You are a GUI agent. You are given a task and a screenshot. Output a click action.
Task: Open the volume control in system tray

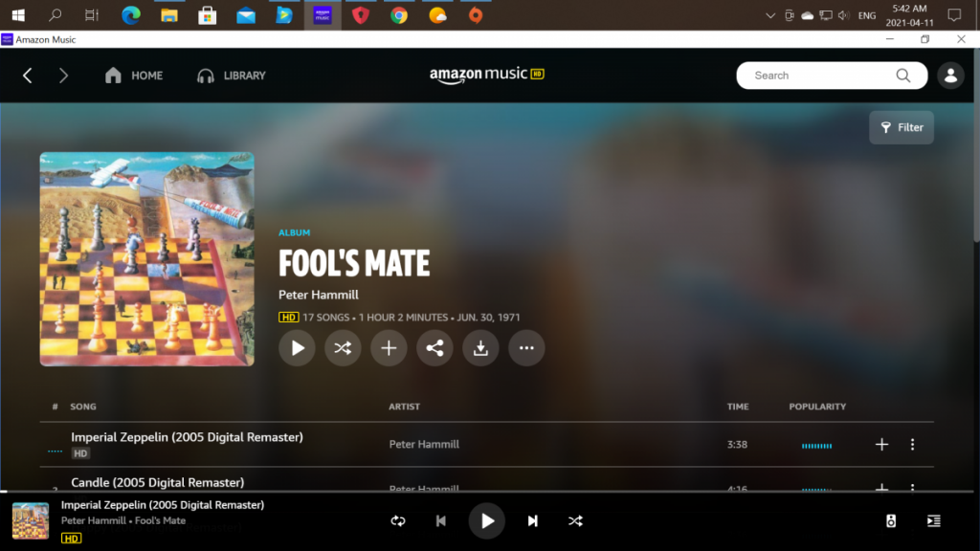click(x=844, y=15)
